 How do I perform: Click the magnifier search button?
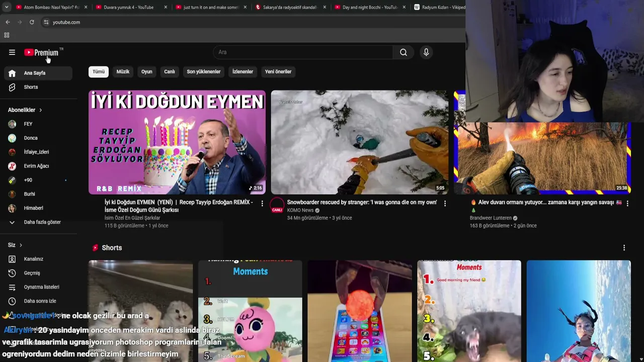click(404, 52)
